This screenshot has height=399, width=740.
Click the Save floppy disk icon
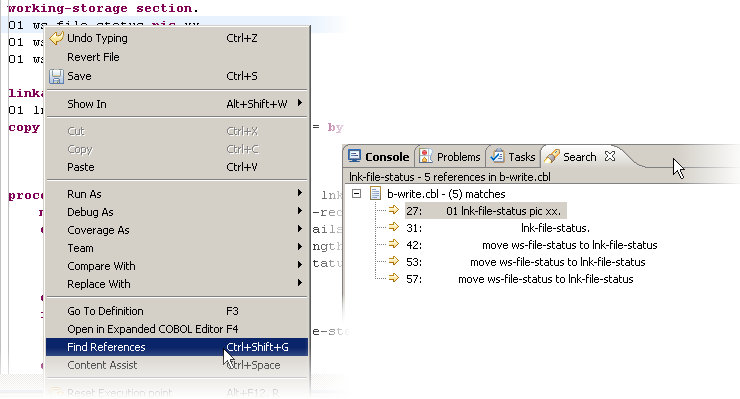point(56,76)
